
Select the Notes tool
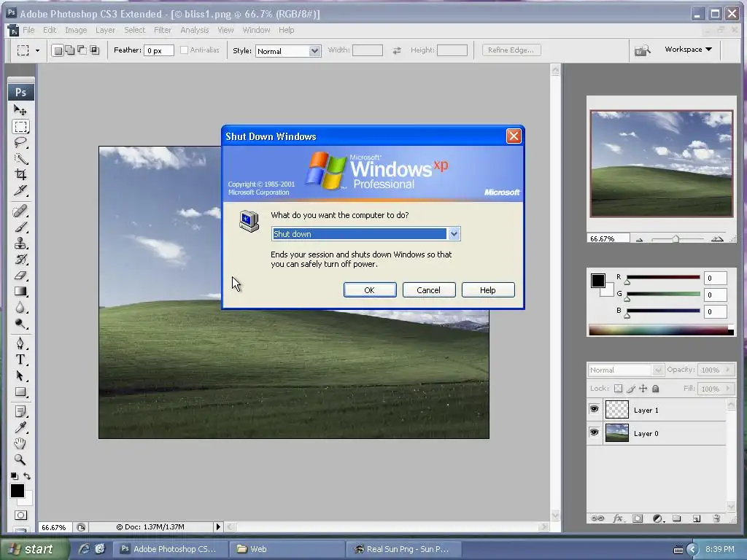[20, 411]
